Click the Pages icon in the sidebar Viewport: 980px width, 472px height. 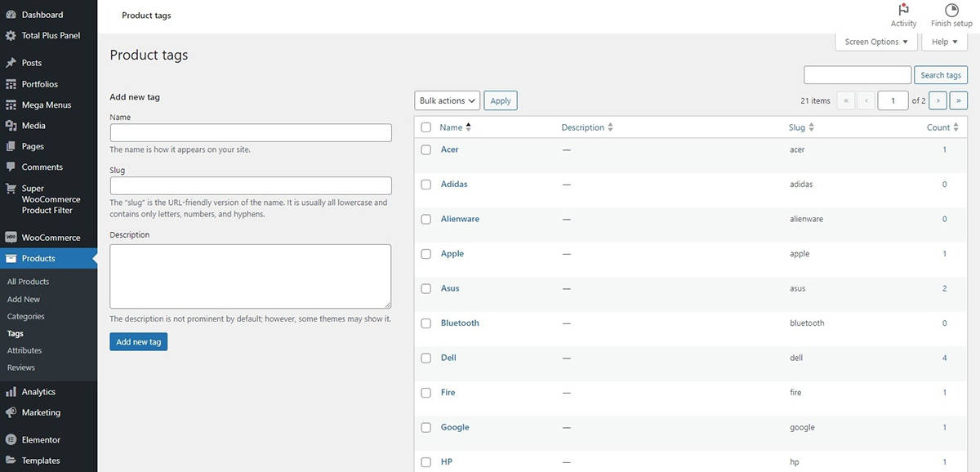tap(11, 146)
